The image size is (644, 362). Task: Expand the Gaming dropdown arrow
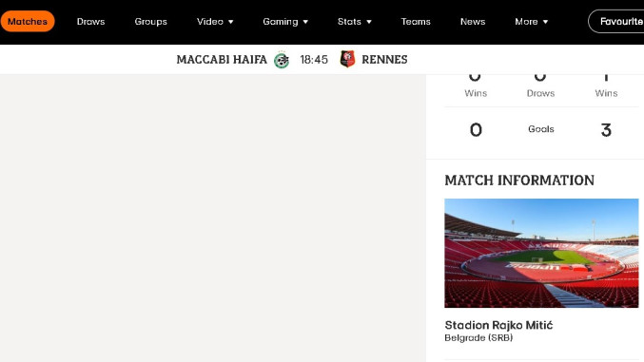305,22
